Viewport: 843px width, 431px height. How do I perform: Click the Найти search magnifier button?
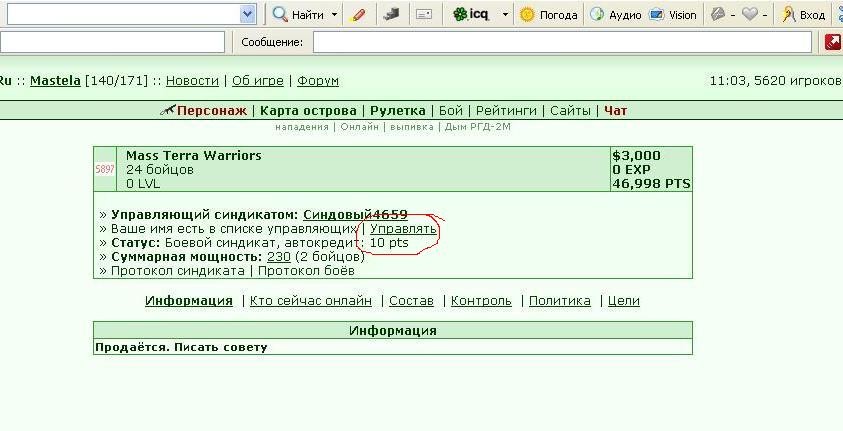click(x=298, y=15)
